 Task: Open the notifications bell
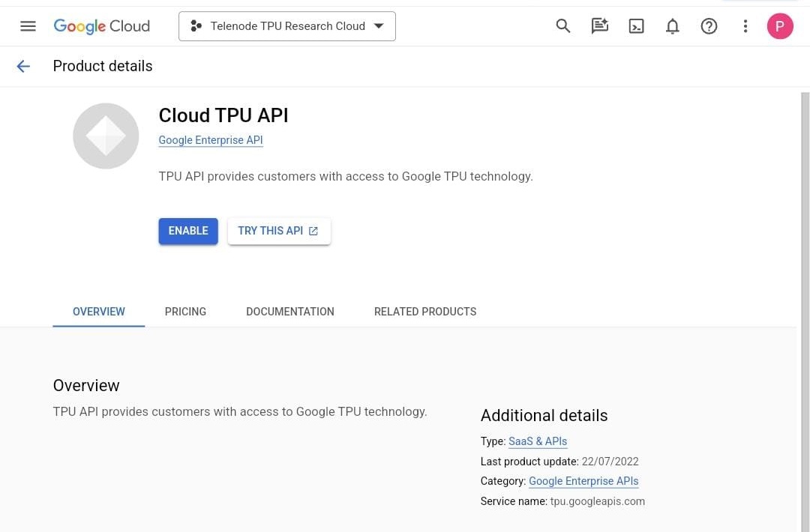click(672, 25)
